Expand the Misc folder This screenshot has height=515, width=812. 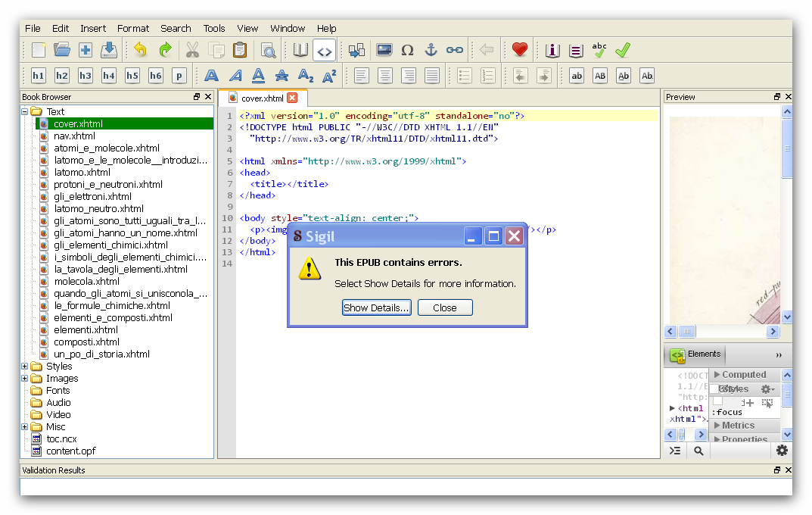[x=24, y=427]
